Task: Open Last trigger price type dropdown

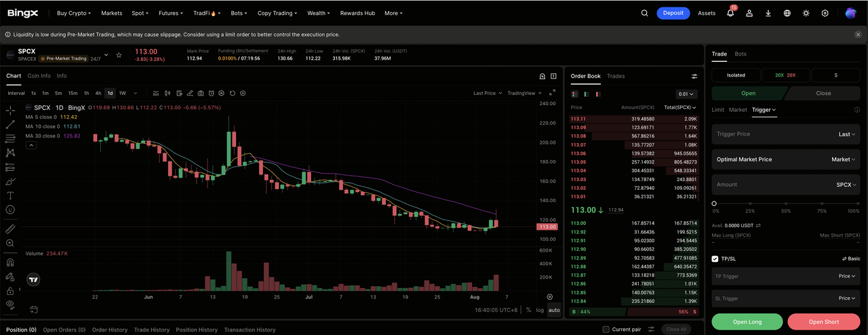Action: (x=847, y=134)
